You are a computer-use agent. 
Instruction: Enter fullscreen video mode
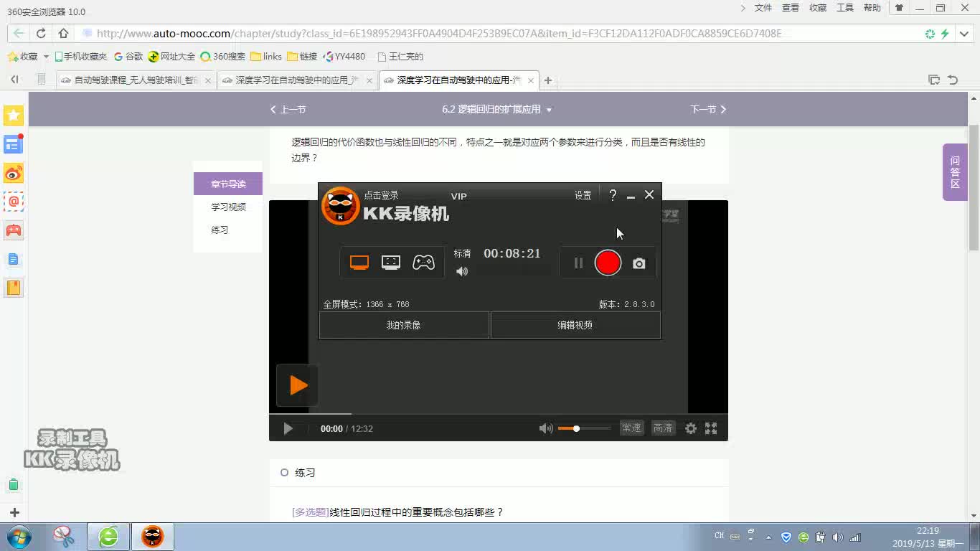[x=711, y=428]
